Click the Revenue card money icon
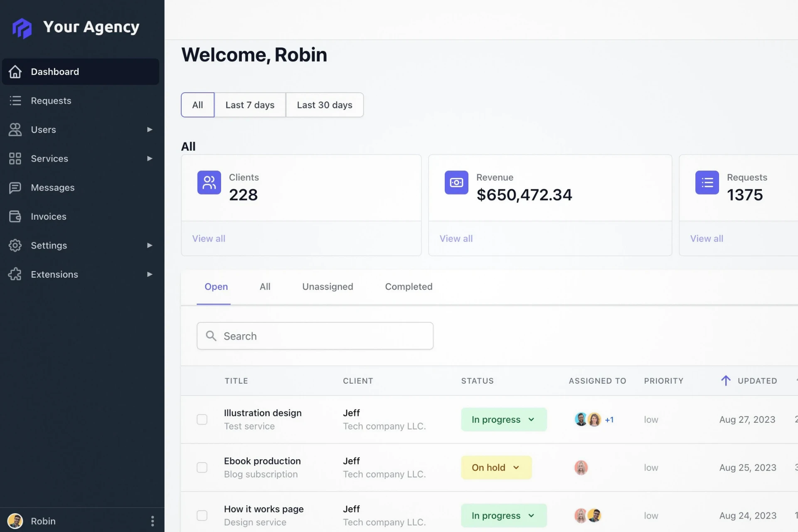 pyautogui.click(x=456, y=182)
